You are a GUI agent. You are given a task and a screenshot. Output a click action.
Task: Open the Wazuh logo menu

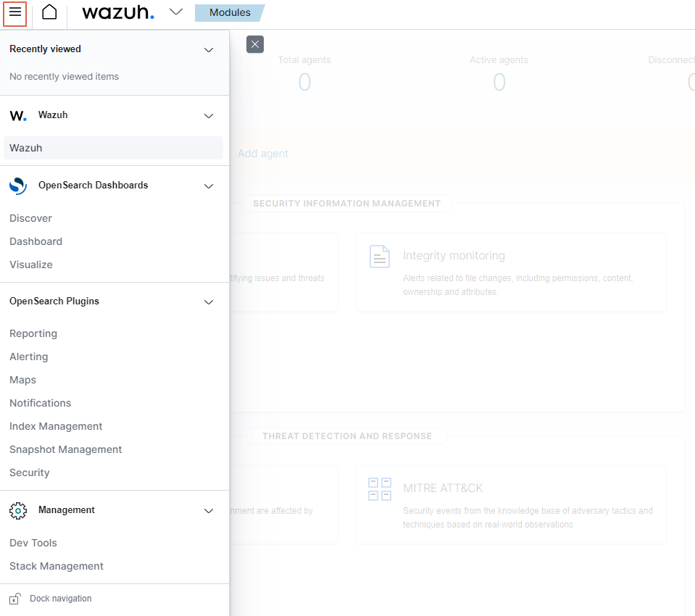pos(118,12)
